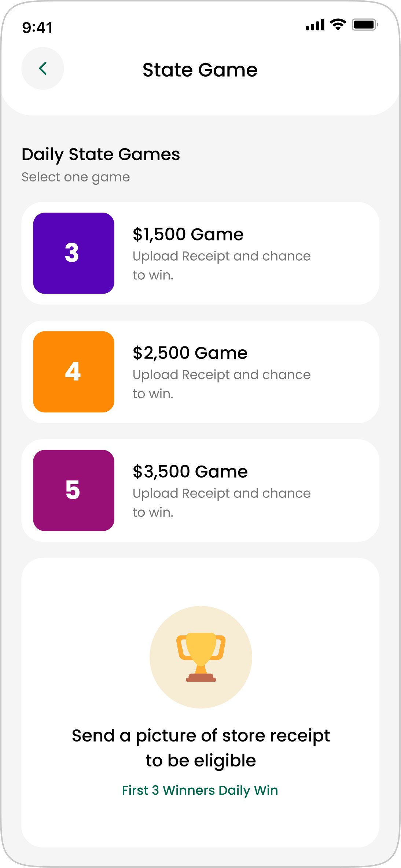Tap the cellular signal bars
The width and height of the screenshot is (401, 868).
point(315,25)
